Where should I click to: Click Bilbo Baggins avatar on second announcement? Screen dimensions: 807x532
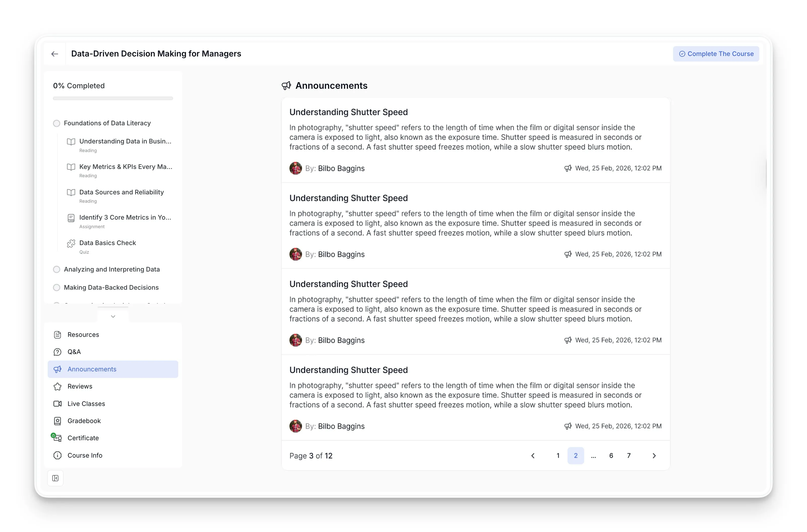click(x=296, y=254)
